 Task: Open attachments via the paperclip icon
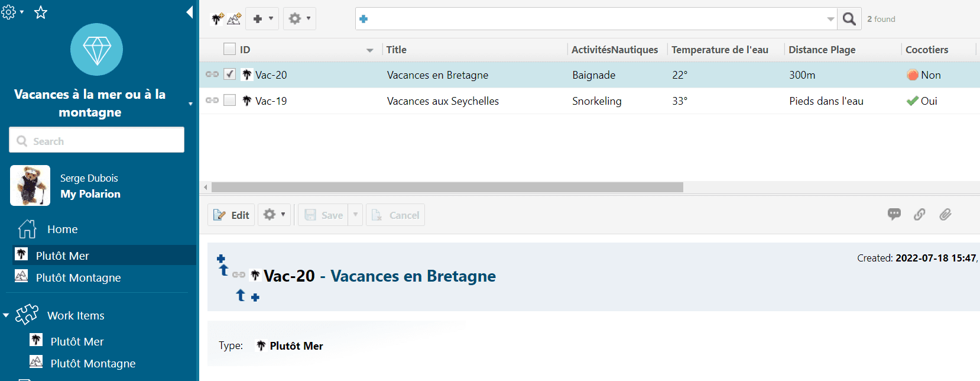(x=945, y=214)
